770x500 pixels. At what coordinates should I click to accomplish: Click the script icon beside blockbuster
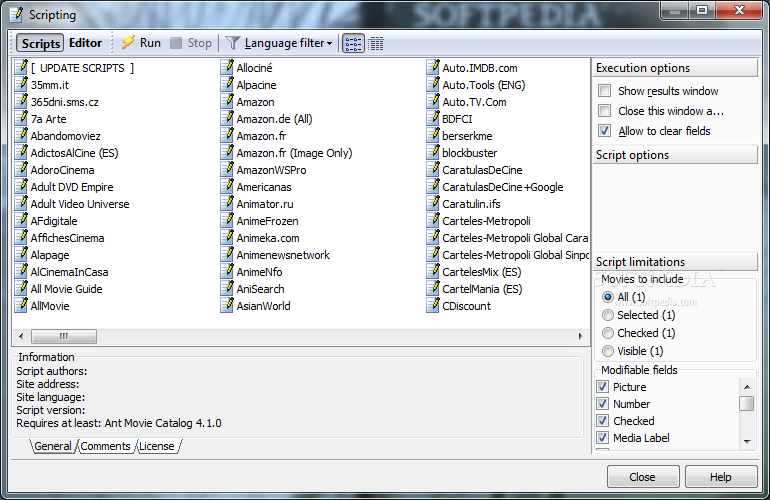click(x=433, y=152)
